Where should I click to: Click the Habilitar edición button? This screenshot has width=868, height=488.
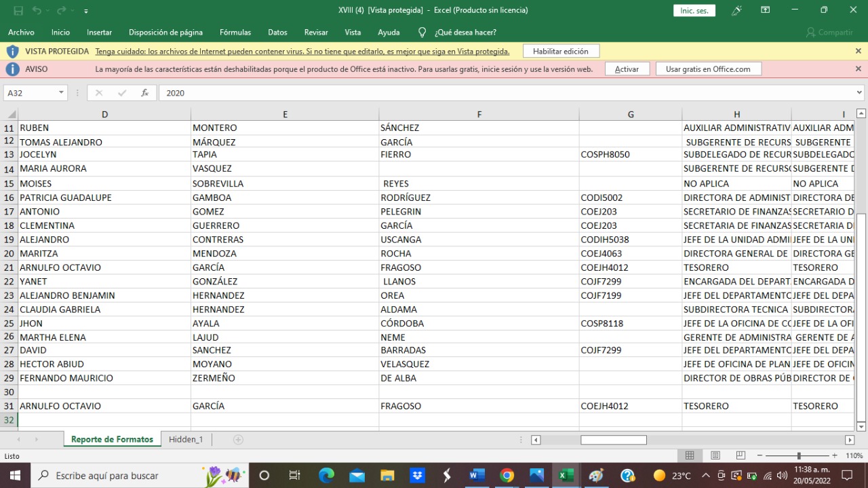coord(560,51)
